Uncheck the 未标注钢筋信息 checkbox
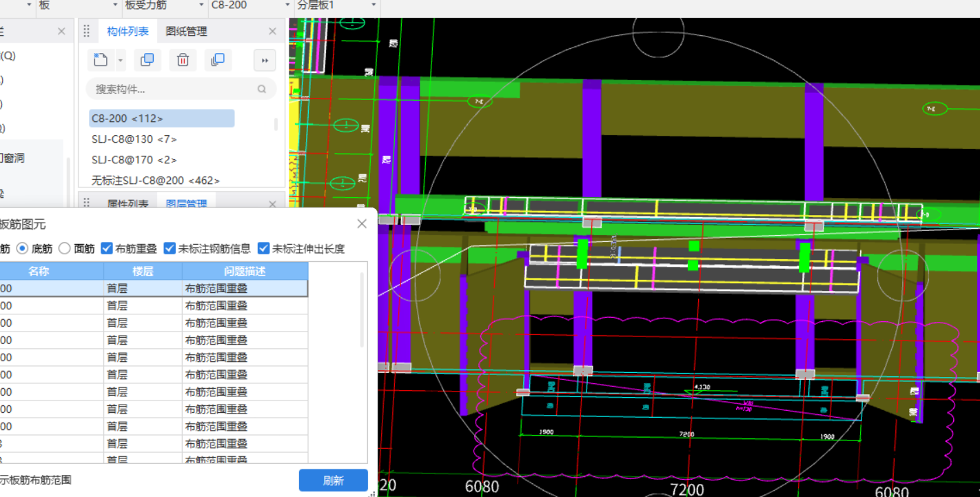980x497 pixels. point(170,248)
